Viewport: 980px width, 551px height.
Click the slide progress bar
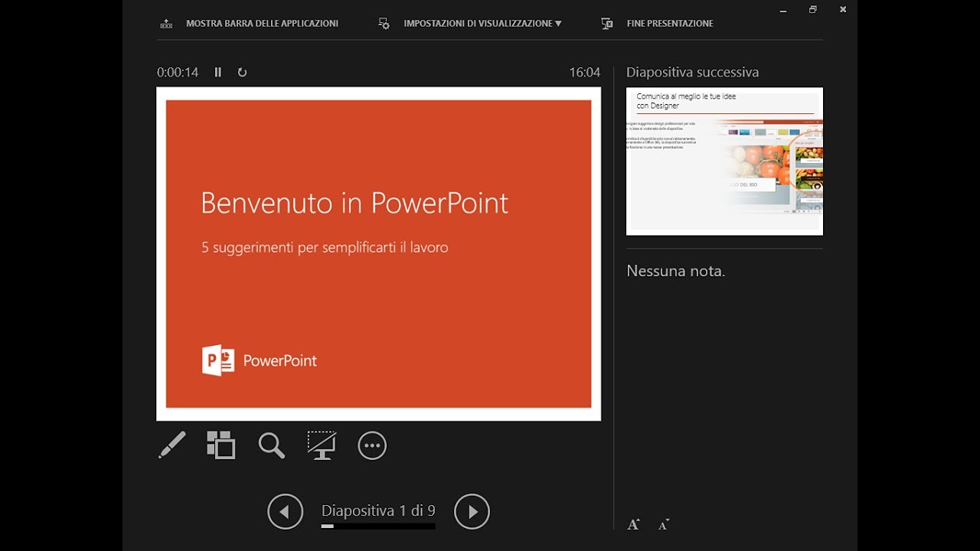click(x=378, y=527)
